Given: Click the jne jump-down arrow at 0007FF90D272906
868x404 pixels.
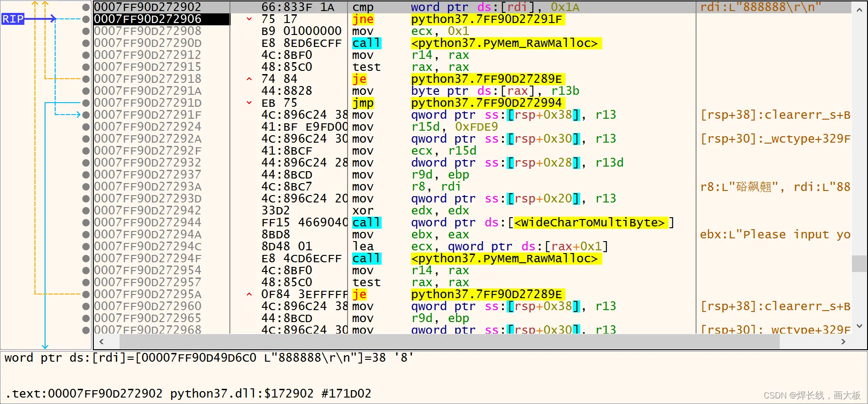Looking at the screenshot, I should 249,19.
